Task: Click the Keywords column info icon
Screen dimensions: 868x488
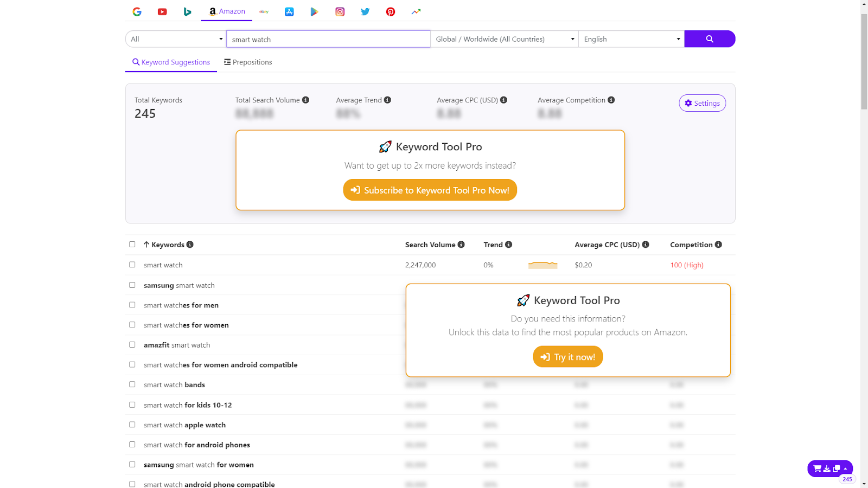Action: point(190,245)
